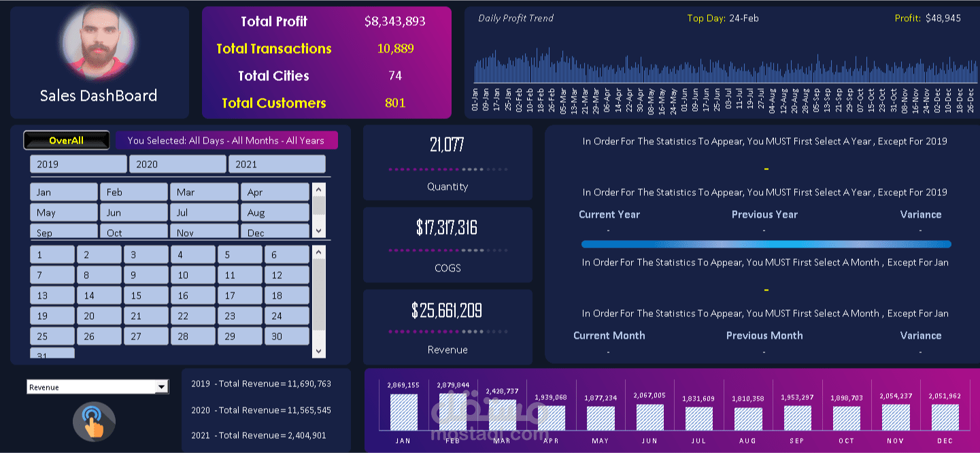Screen dimensions: 980x453
Task: Click Total Customers value 801
Action: pos(395,103)
